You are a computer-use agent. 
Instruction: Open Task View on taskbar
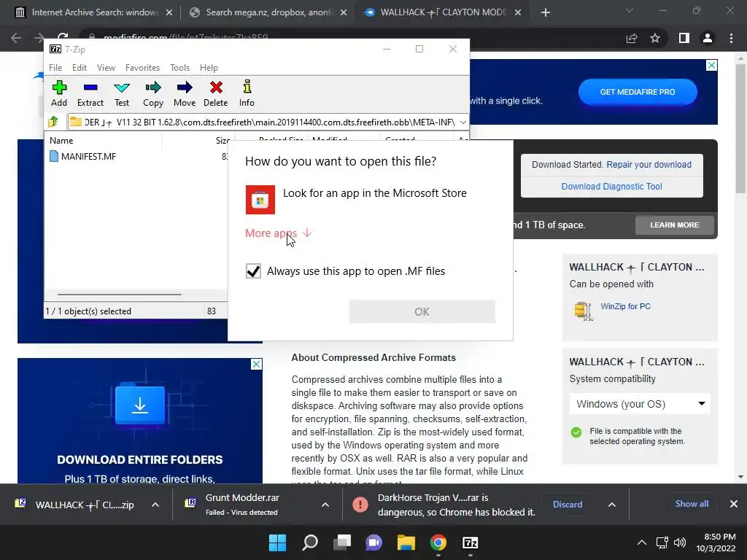(342, 542)
